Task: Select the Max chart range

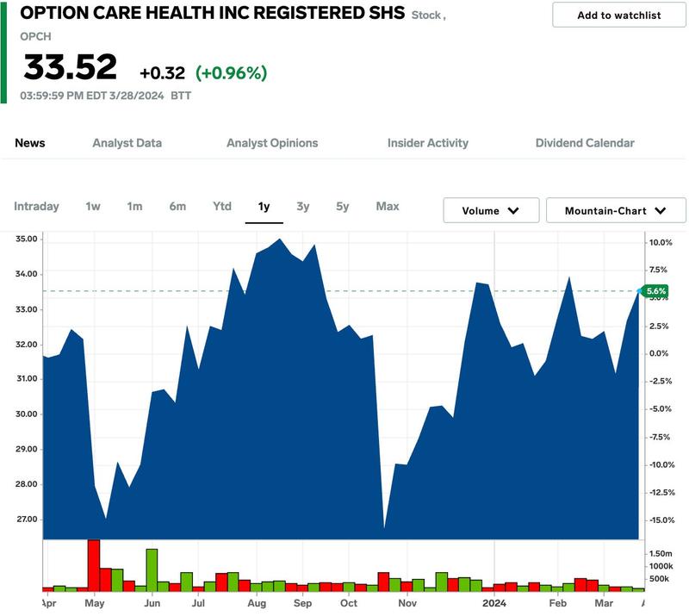Action: tap(388, 206)
